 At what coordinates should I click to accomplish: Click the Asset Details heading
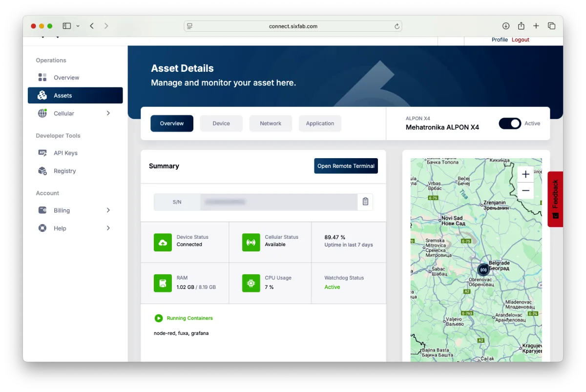pyautogui.click(x=182, y=68)
